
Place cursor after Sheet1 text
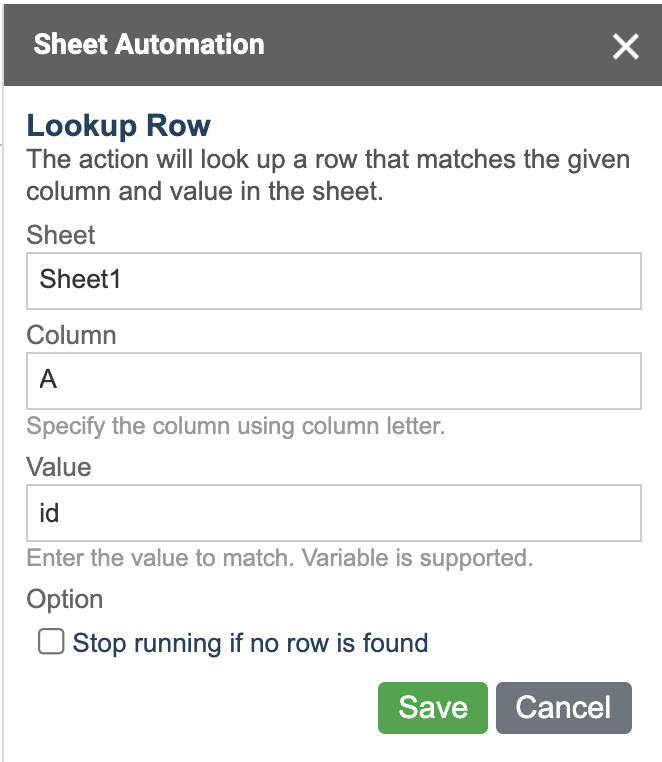click(x=122, y=280)
